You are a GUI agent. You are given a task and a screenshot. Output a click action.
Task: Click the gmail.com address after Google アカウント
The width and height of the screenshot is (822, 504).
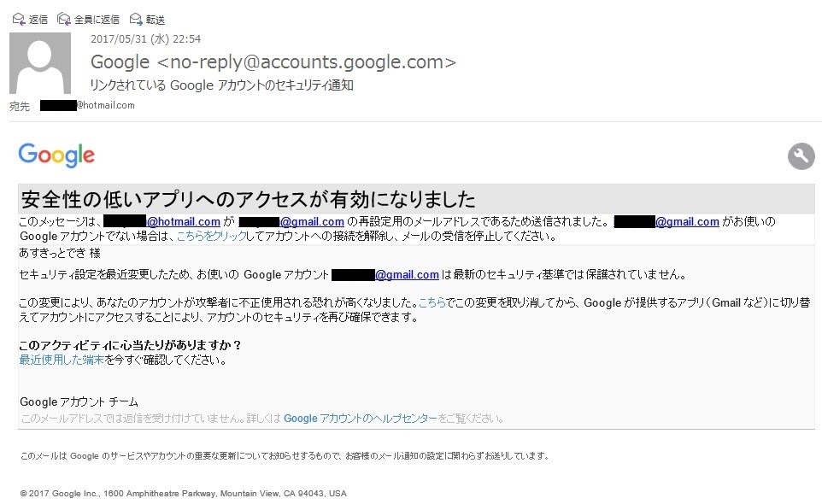(406, 275)
